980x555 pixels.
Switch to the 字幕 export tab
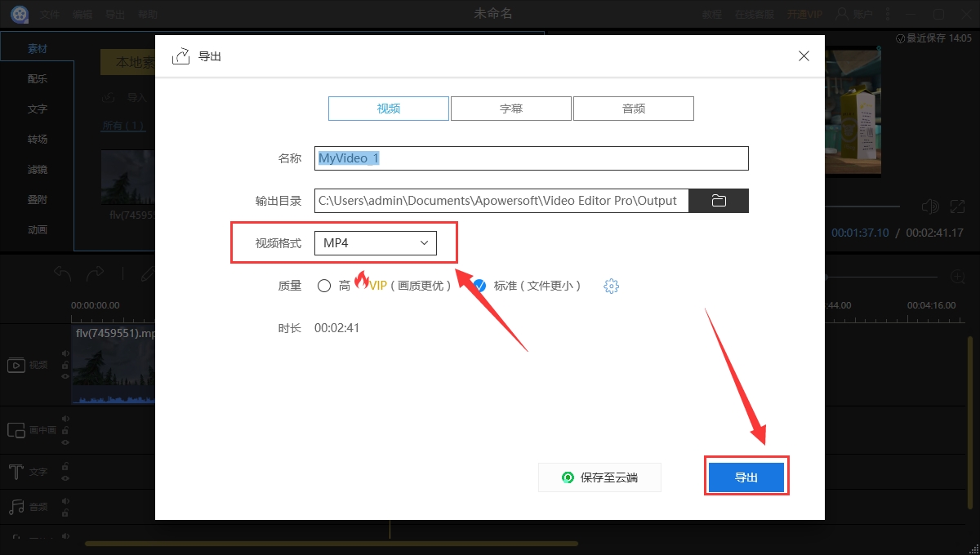(511, 109)
